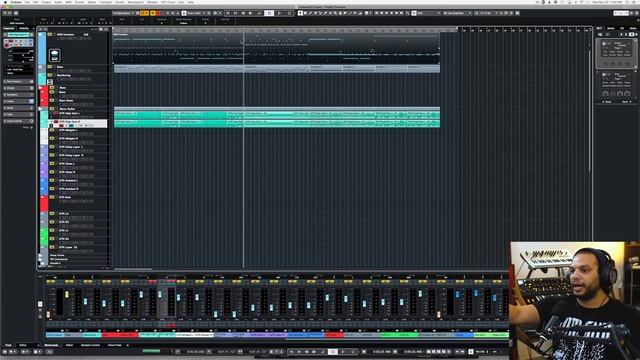Switch to the Visibility tab
Viewport: 640px width, 360px height.
pyautogui.click(x=24, y=29)
